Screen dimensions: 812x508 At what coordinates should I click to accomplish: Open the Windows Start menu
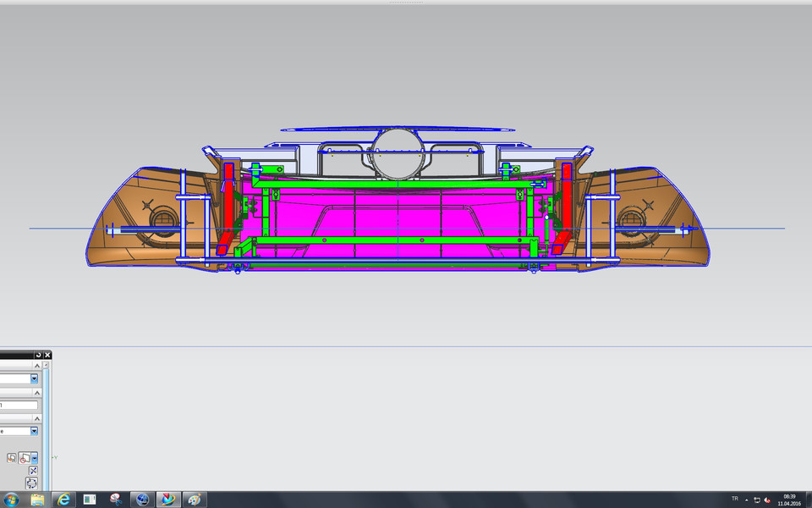click(x=13, y=500)
